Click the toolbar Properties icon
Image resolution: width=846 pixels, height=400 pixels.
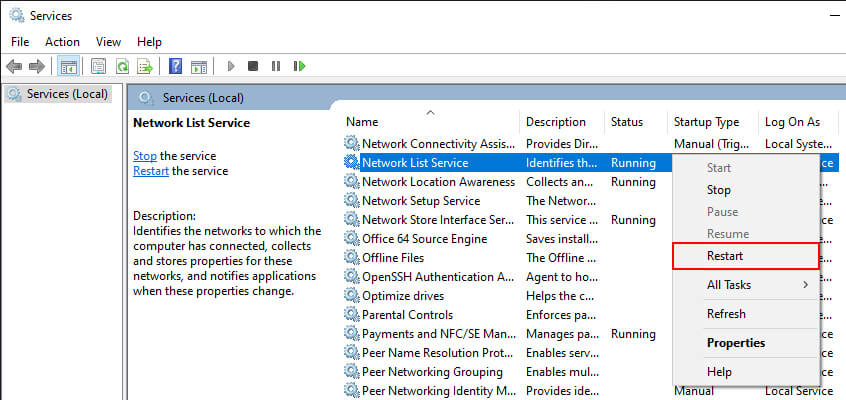(x=98, y=66)
